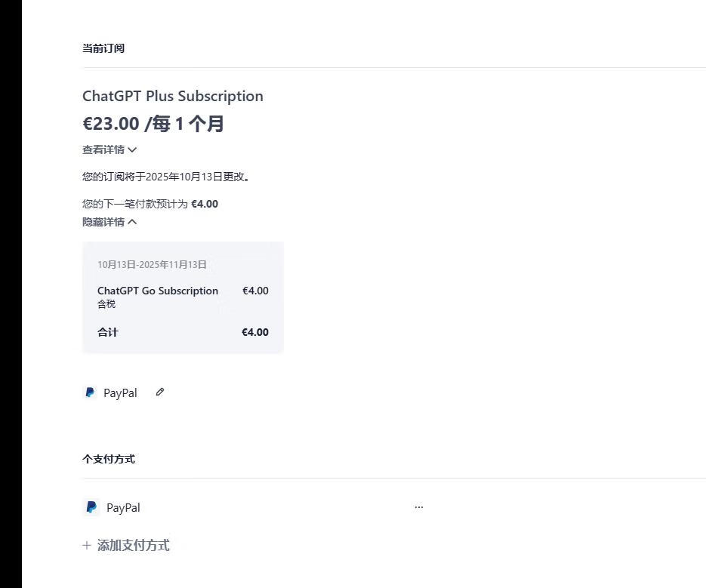The width and height of the screenshot is (706, 588).
Task: Click the pencil edit icon beside PayPal
Action: [x=159, y=392]
